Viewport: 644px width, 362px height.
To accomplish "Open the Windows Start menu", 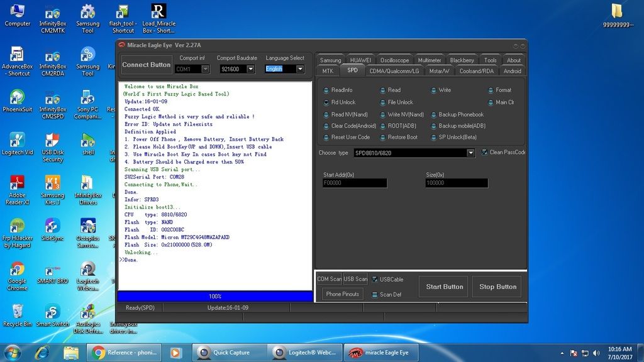I will pyautogui.click(x=13, y=353).
